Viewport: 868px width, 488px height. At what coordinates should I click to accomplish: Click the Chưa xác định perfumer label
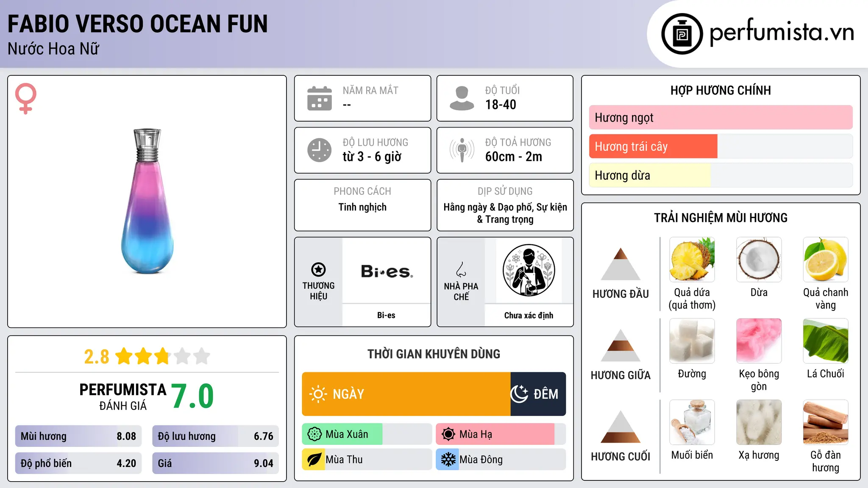tap(529, 315)
